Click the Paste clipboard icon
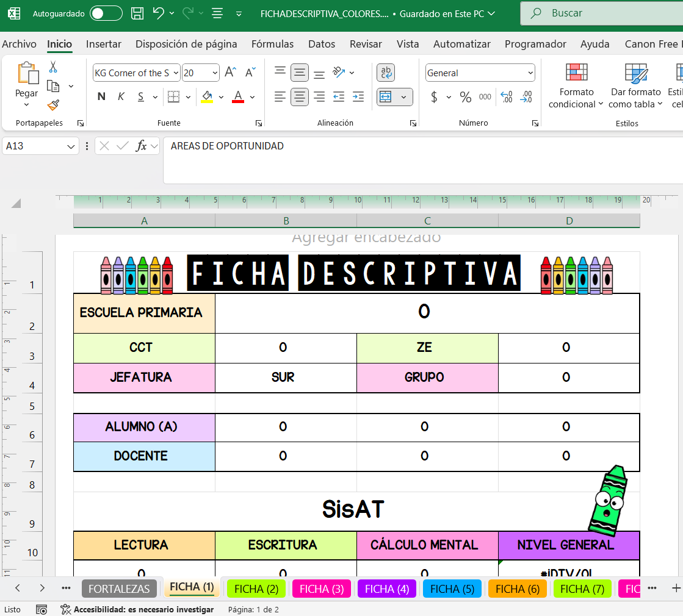The width and height of the screenshot is (683, 616). [27, 73]
